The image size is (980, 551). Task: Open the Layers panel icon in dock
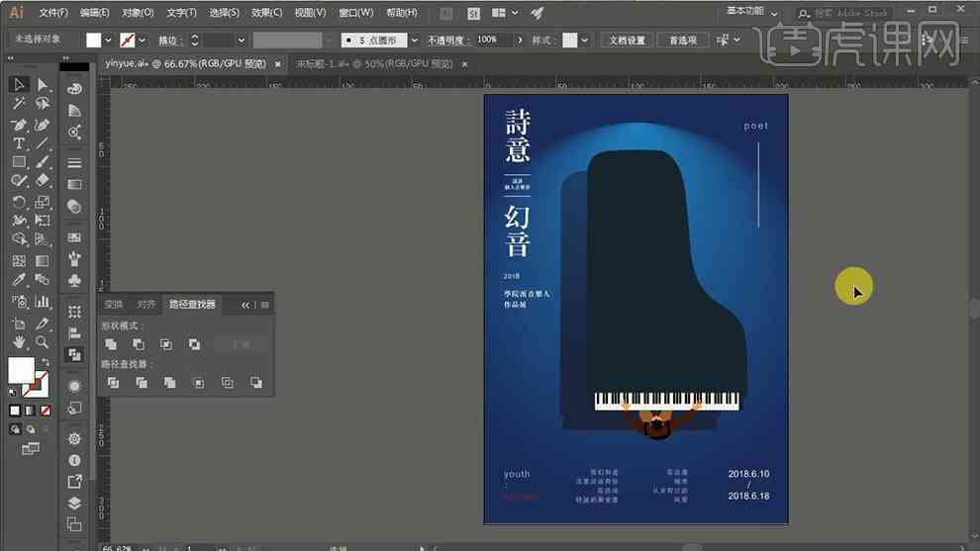click(74, 503)
